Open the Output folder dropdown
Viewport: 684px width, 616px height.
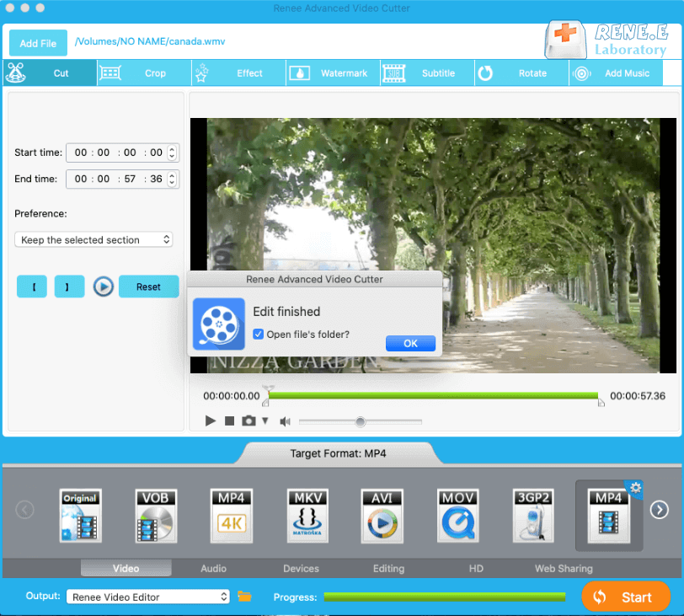(148, 597)
